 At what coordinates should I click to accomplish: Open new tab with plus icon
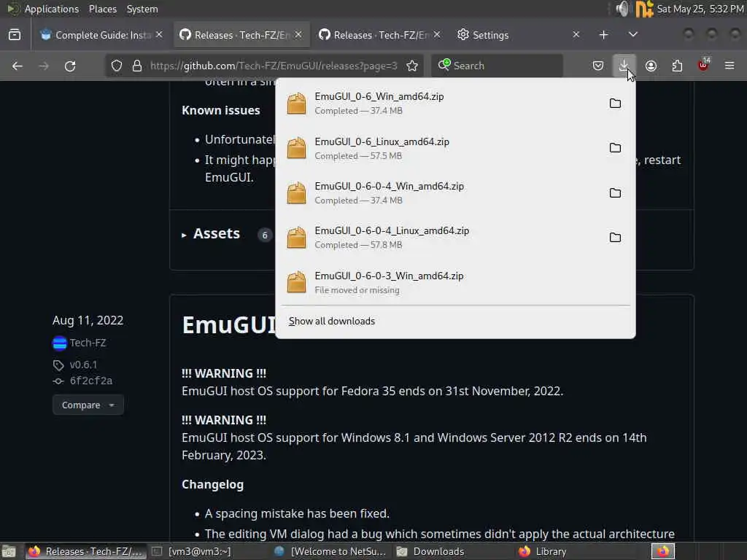click(x=603, y=35)
